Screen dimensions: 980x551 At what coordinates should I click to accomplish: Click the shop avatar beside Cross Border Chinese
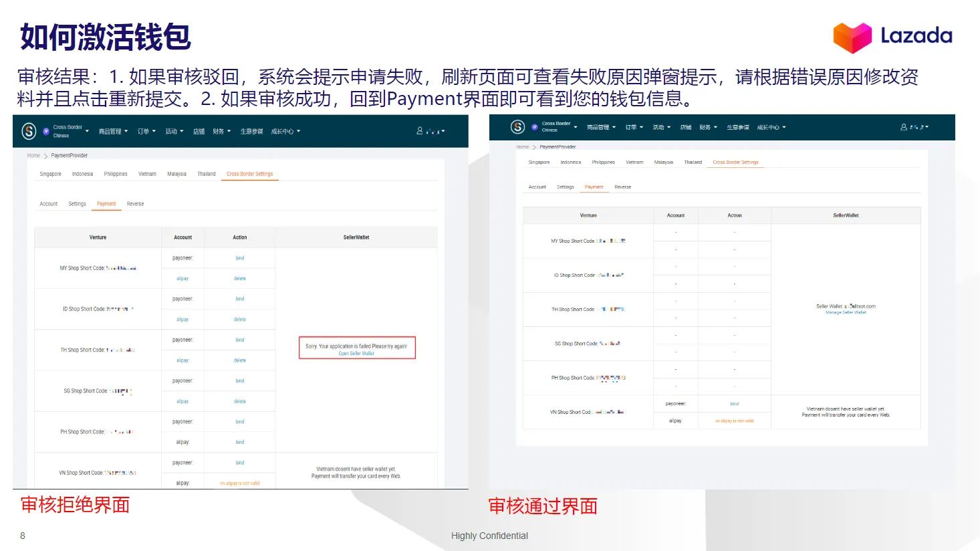click(x=47, y=130)
